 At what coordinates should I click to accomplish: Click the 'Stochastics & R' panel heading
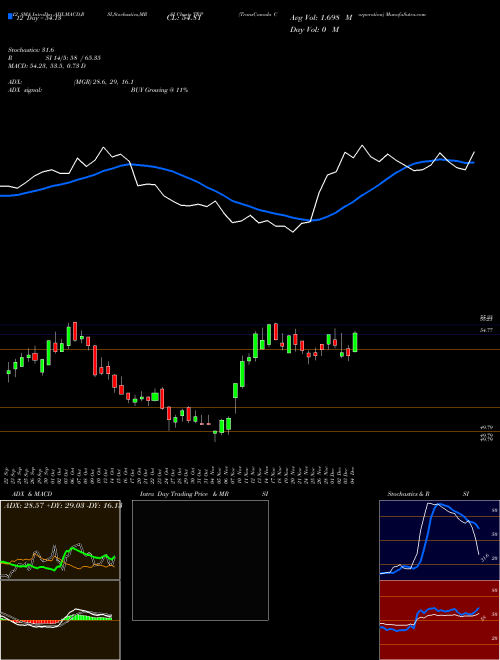[409, 494]
